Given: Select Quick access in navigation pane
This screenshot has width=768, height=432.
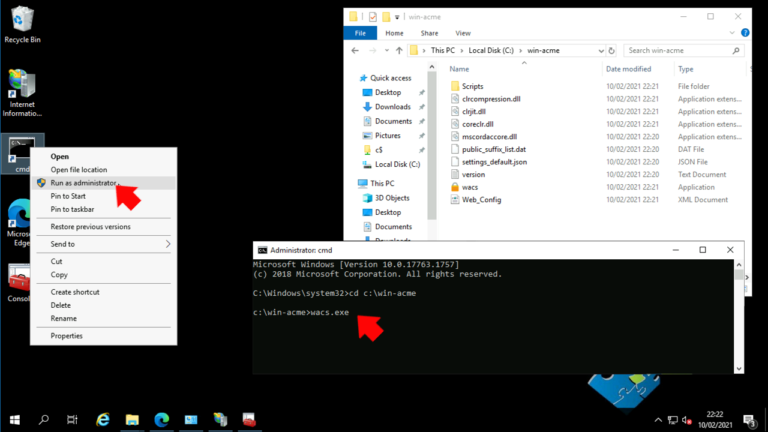Looking at the screenshot, I should 390,78.
